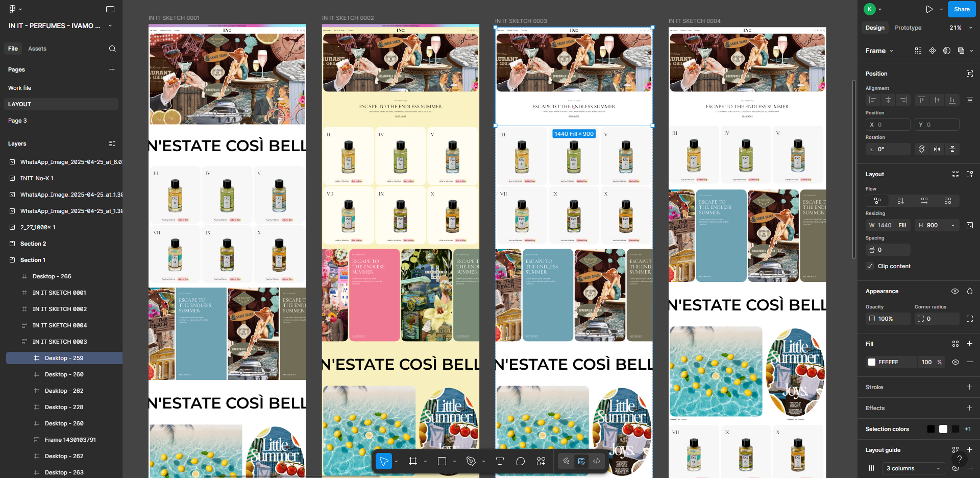Screen dimensions: 980x478
Task: Open the zoom percentage dropdown
Action: coord(960,28)
